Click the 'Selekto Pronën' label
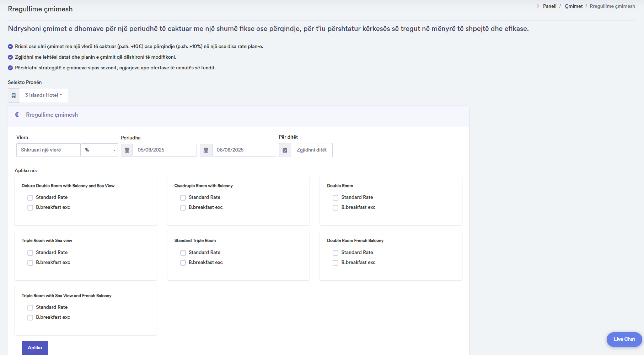 (25, 82)
